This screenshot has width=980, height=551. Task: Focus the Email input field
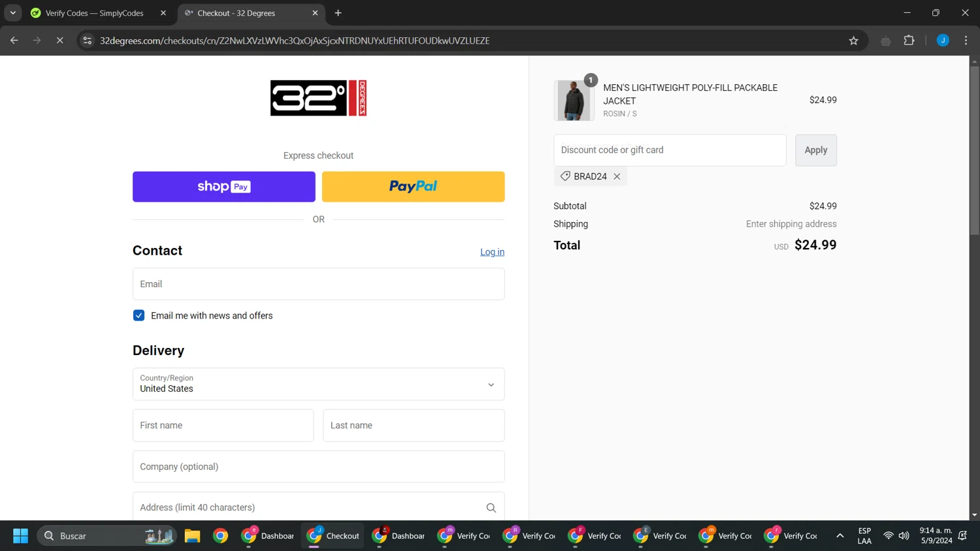[x=318, y=284]
